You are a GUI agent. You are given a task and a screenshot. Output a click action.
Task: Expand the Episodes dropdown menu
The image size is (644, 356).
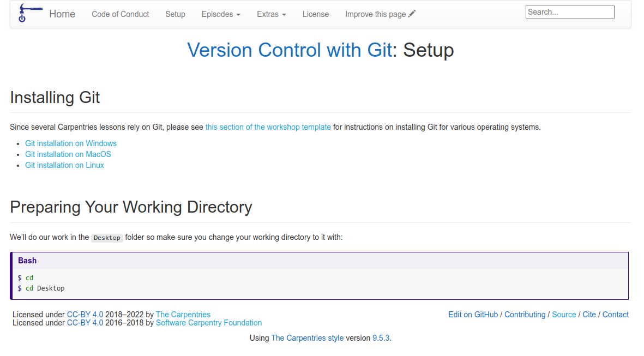[221, 14]
